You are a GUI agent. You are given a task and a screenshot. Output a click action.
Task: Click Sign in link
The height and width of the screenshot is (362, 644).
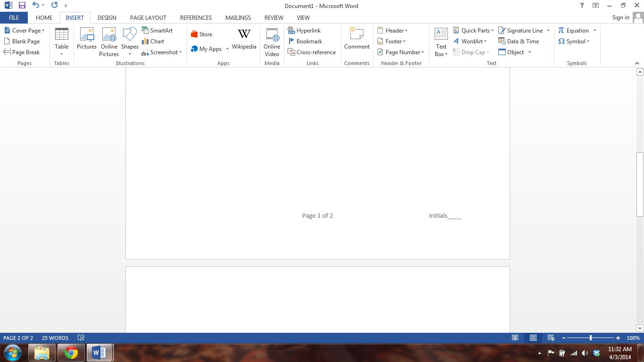click(x=620, y=17)
